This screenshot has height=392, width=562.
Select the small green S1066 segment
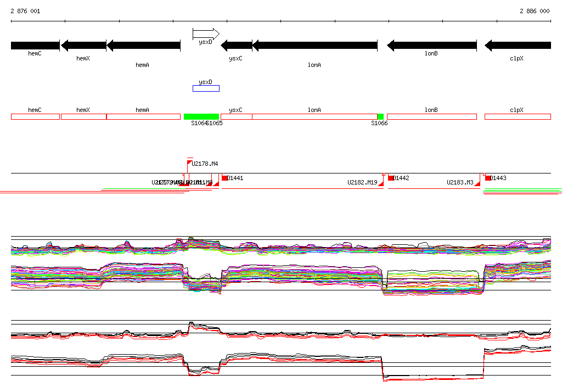(381, 116)
